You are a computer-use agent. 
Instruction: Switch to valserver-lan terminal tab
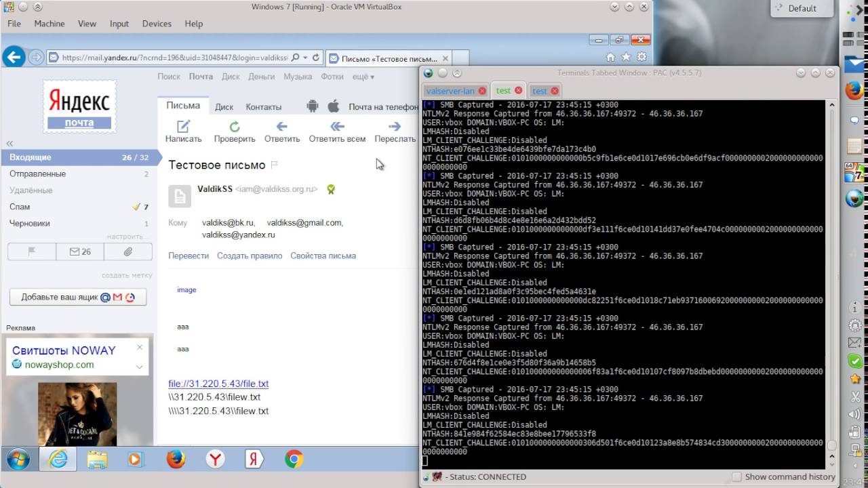click(450, 91)
